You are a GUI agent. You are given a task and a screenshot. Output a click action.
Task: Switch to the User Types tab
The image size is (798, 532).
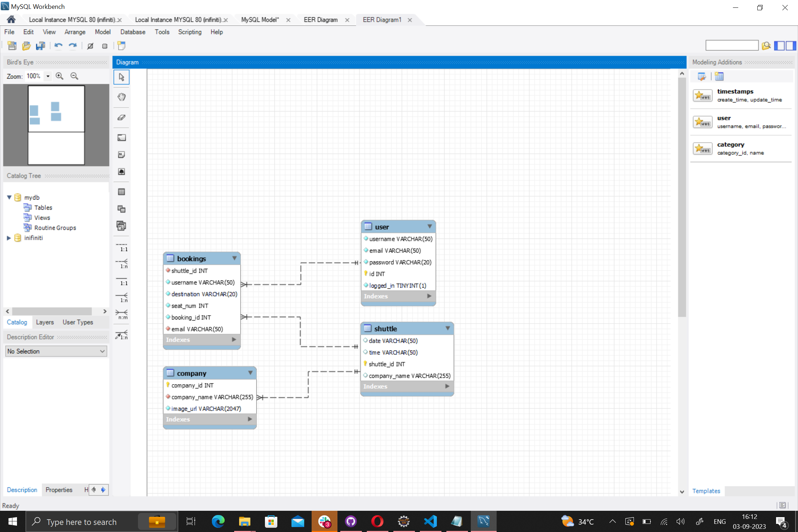pos(78,322)
